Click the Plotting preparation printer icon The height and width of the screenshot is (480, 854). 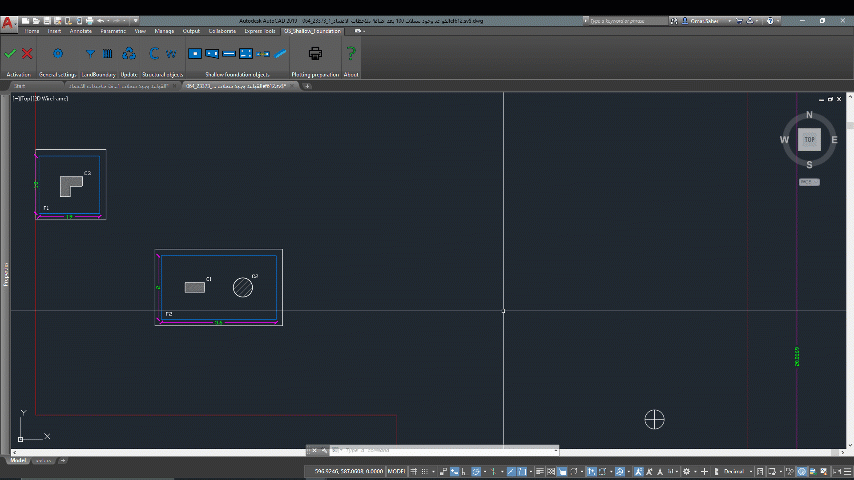tap(315, 53)
